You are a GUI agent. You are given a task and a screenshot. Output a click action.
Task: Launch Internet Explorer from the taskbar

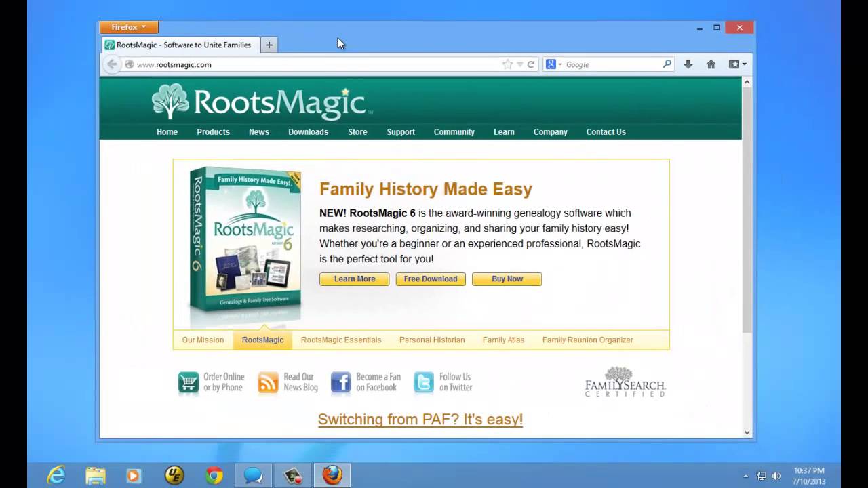click(56, 476)
